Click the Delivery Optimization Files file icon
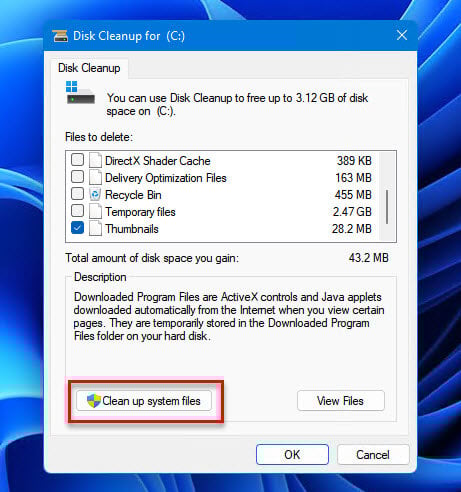Screen dimensions: 461x492 [x=95, y=177]
